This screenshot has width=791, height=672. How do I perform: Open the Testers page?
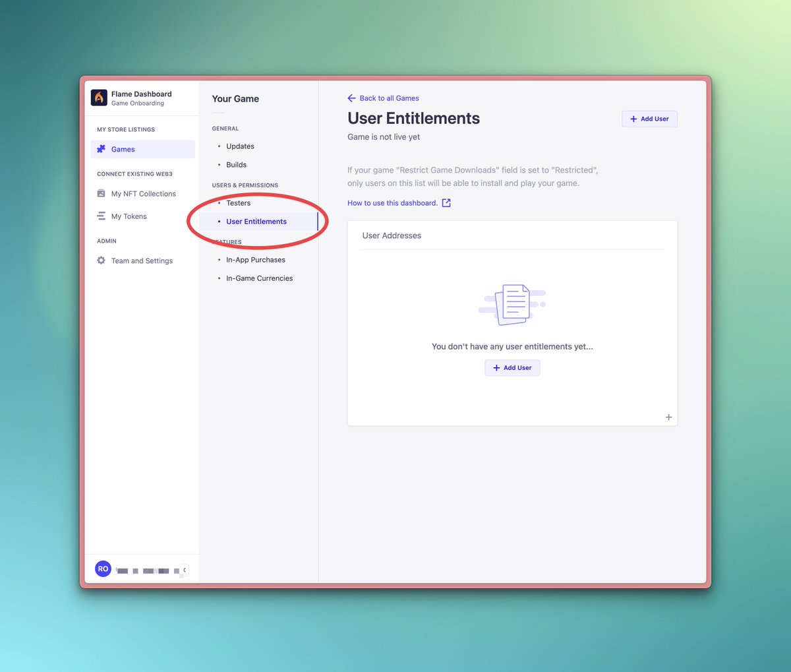click(238, 203)
